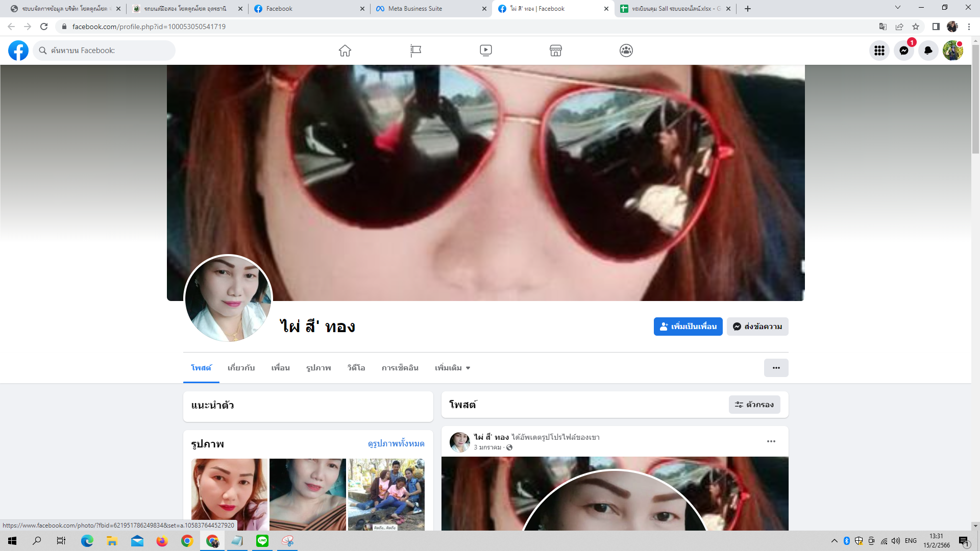This screenshot has height=551, width=980.
Task: Open the ดูรูปภาพทั้งหมด link
Action: pyautogui.click(x=396, y=444)
